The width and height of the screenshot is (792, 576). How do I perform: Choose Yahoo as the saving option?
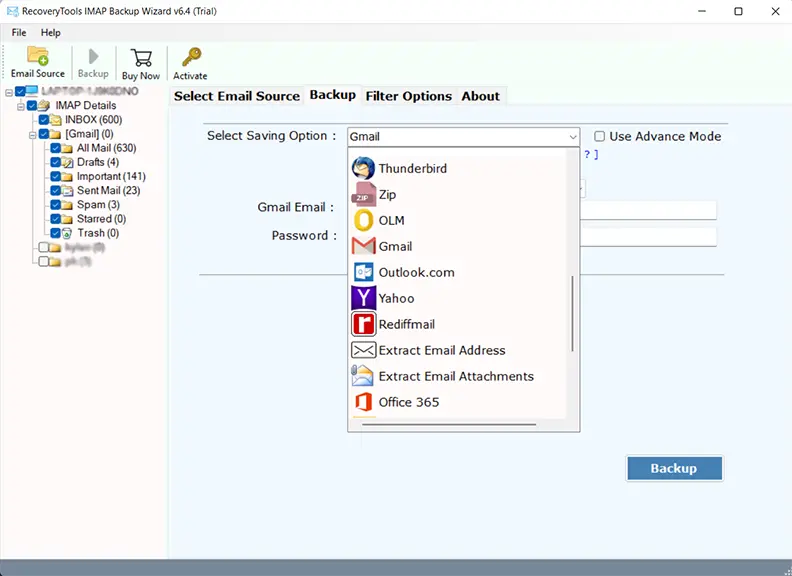[x=396, y=298]
